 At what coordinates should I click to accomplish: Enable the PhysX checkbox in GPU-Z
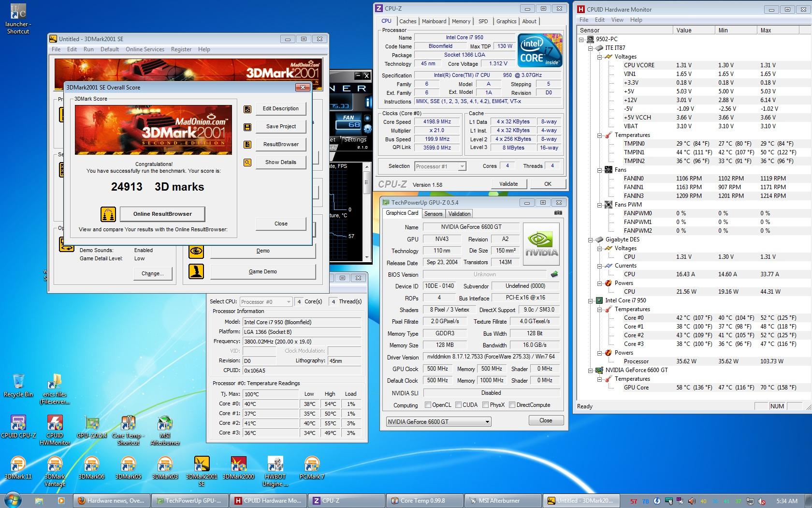point(485,405)
